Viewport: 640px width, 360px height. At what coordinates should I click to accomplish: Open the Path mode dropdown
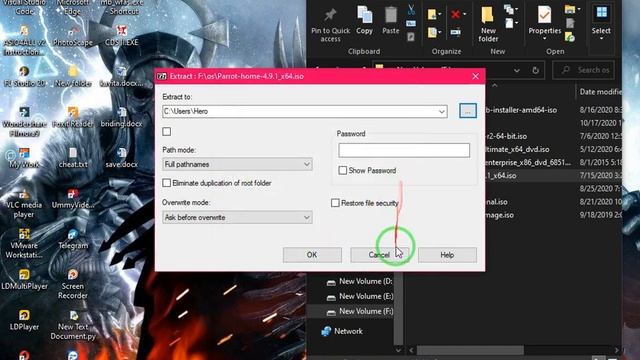[237, 164]
